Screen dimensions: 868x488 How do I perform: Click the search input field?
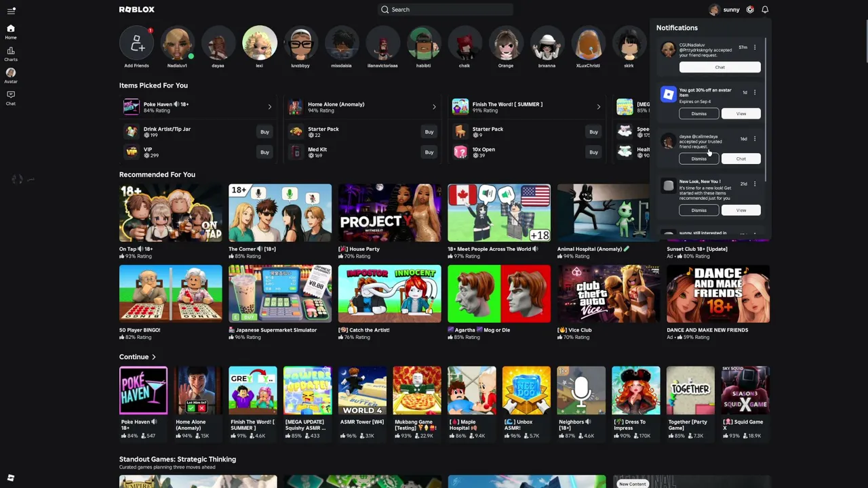coord(445,9)
